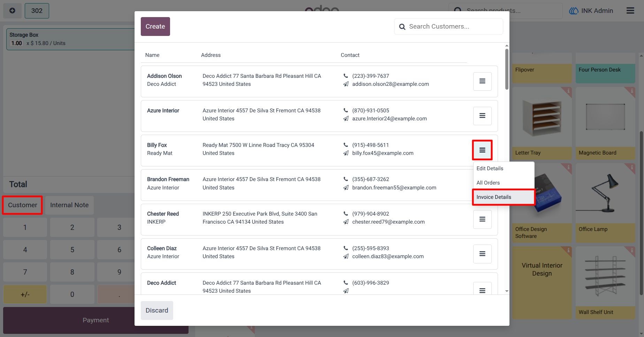The image size is (644, 337).
Task: Click the Customer button
Action: click(23, 205)
